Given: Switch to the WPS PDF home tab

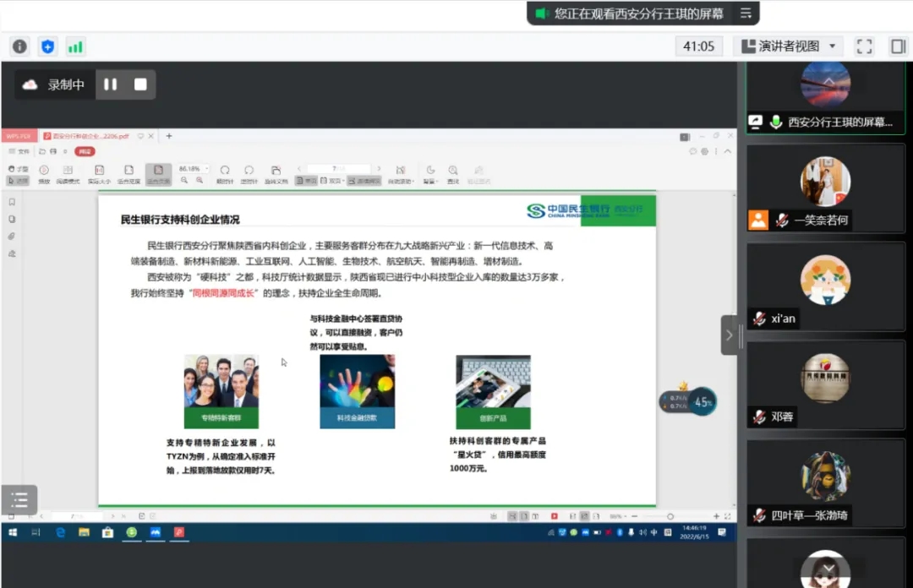Looking at the screenshot, I should coord(19,136).
